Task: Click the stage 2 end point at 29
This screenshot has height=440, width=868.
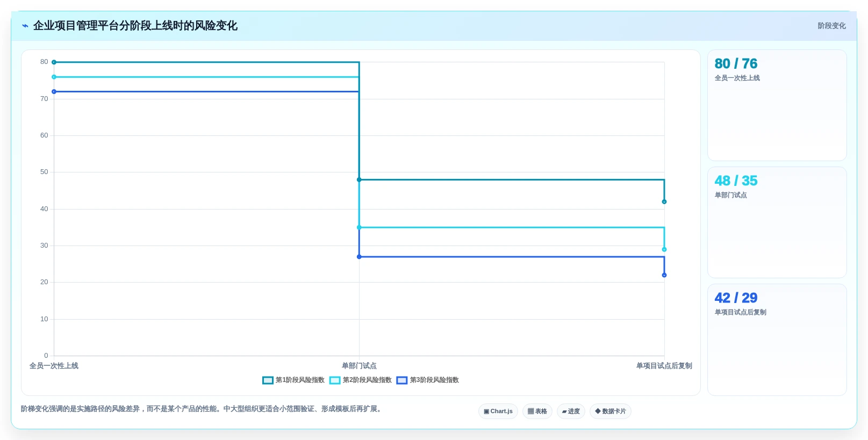Action: [664, 249]
